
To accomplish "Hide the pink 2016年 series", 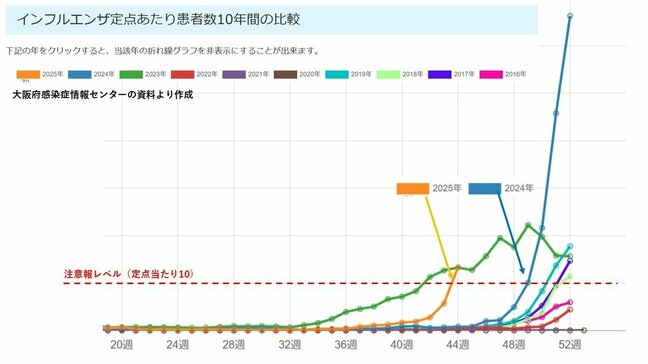I will 503,74.
